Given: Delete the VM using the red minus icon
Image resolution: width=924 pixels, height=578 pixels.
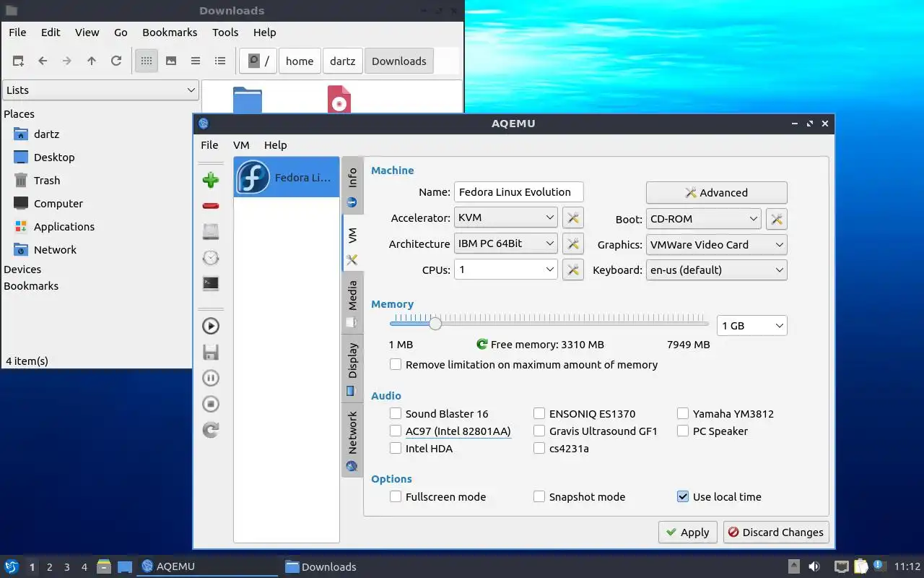Looking at the screenshot, I should pos(211,206).
